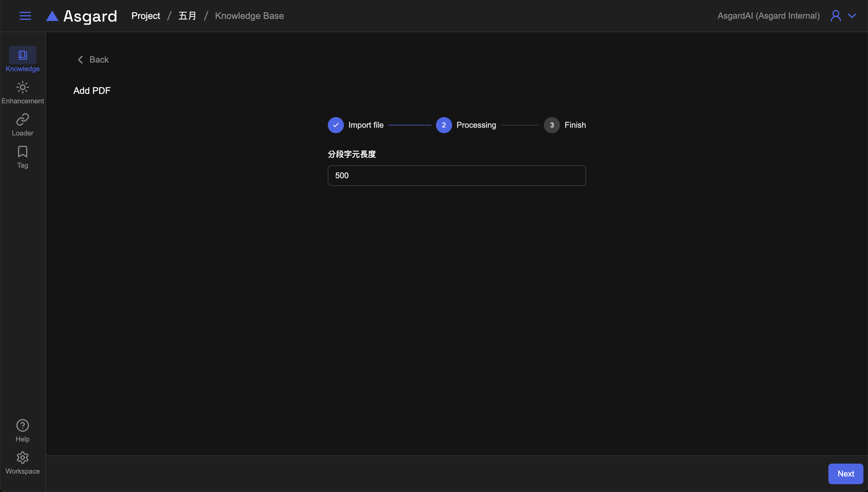
Task: Expand the account dropdown chevron
Action: tap(852, 16)
